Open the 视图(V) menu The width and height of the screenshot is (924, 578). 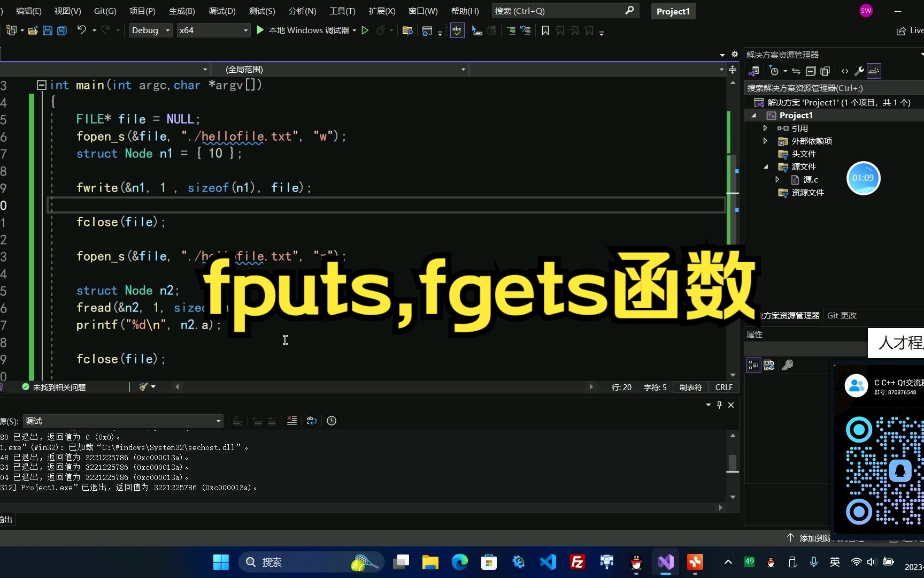coord(67,11)
